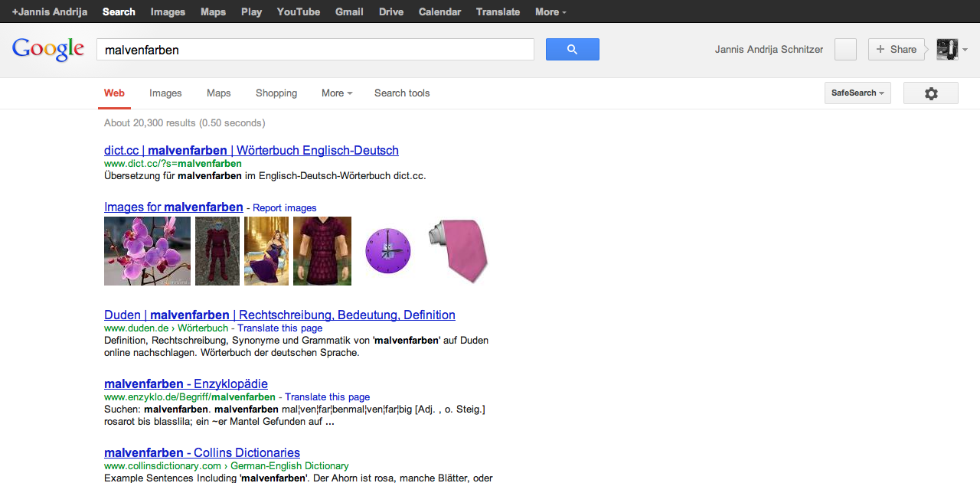Open Drive in the top bar

[x=391, y=11]
